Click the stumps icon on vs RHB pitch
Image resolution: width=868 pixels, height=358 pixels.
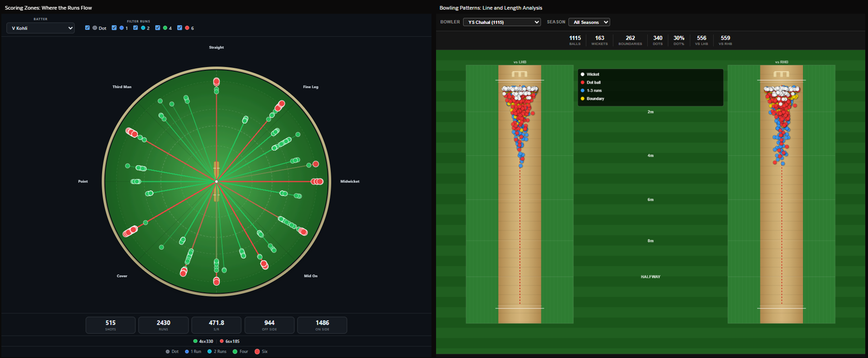[781, 74]
